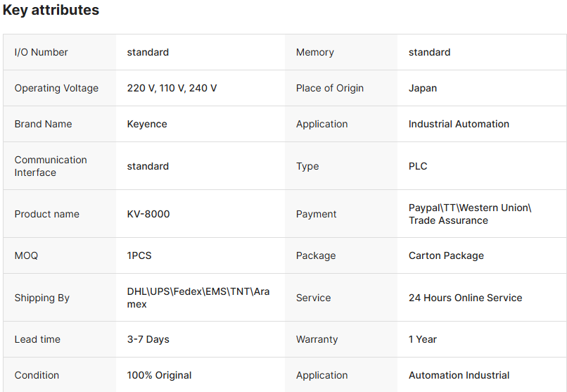Select the 'DHL\UPS\Fedex\EMS\TNT\Aramex' shipping text
567x392 pixels.
[198, 298]
